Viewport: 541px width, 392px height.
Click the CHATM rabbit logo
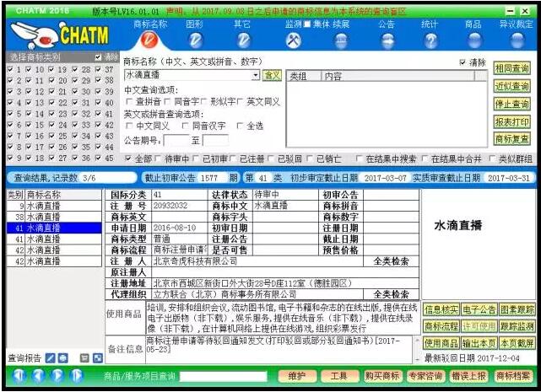[59, 35]
